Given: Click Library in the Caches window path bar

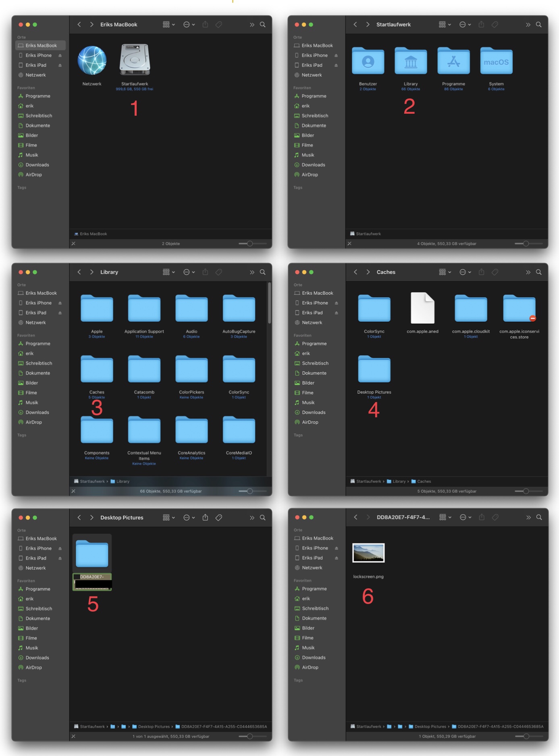Looking at the screenshot, I should [x=396, y=481].
